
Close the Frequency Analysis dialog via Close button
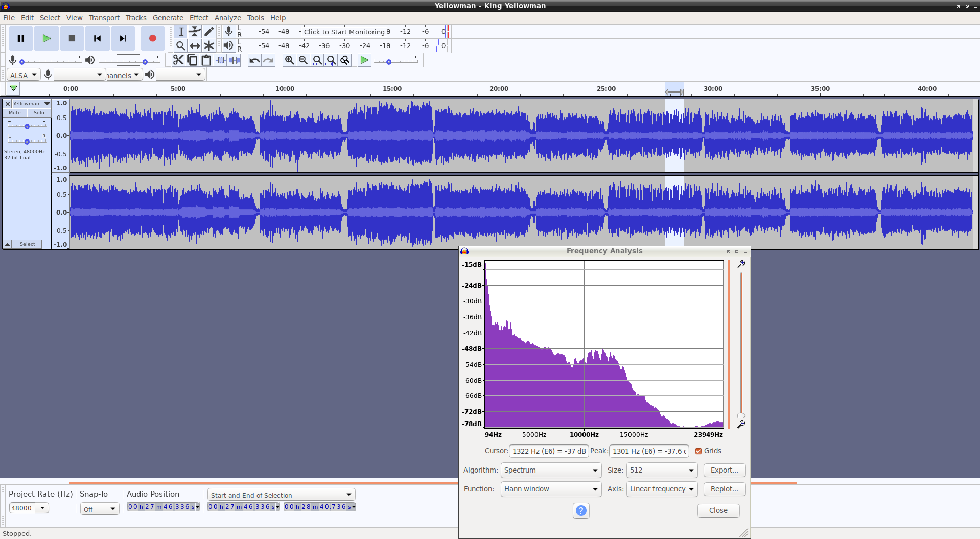718,510
